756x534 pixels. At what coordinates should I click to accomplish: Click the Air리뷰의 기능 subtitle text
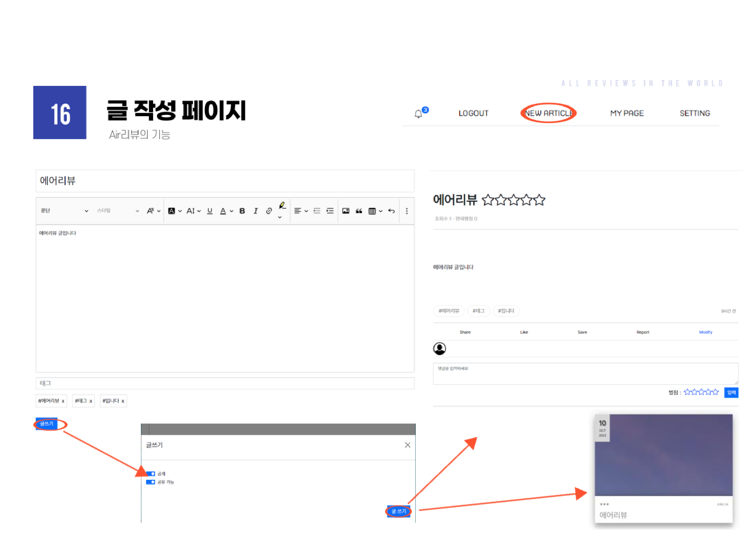pyautogui.click(x=140, y=135)
